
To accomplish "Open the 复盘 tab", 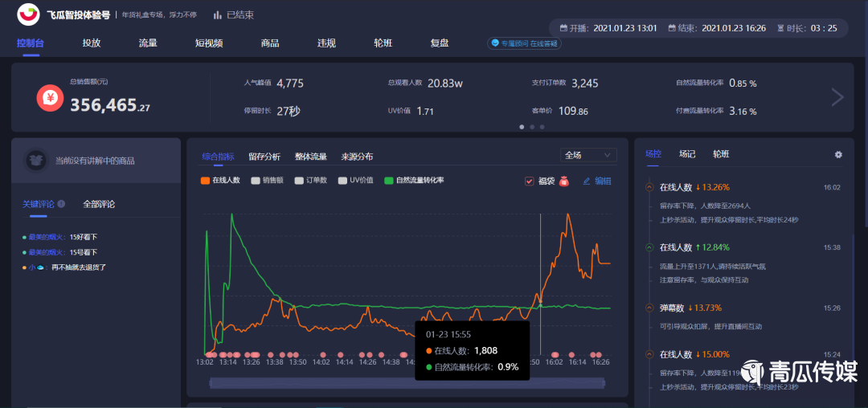I will [440, 43].
